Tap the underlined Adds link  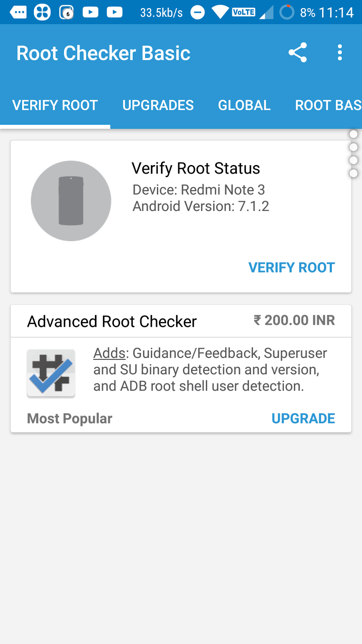[109, 353]
